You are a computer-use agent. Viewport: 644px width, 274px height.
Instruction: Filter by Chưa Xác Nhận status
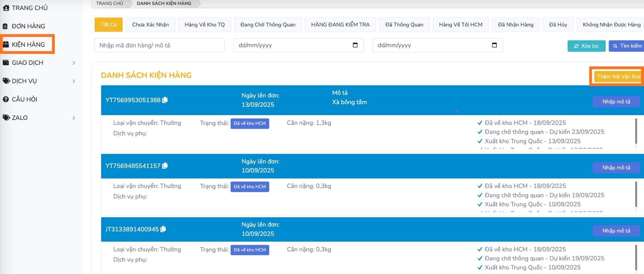pyautogui.click(x=150, y=25)
